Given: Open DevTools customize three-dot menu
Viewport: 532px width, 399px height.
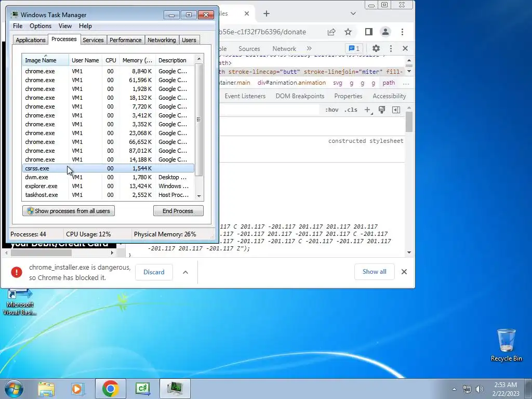Looking at the screenshot, I should [x=391, y=48].
